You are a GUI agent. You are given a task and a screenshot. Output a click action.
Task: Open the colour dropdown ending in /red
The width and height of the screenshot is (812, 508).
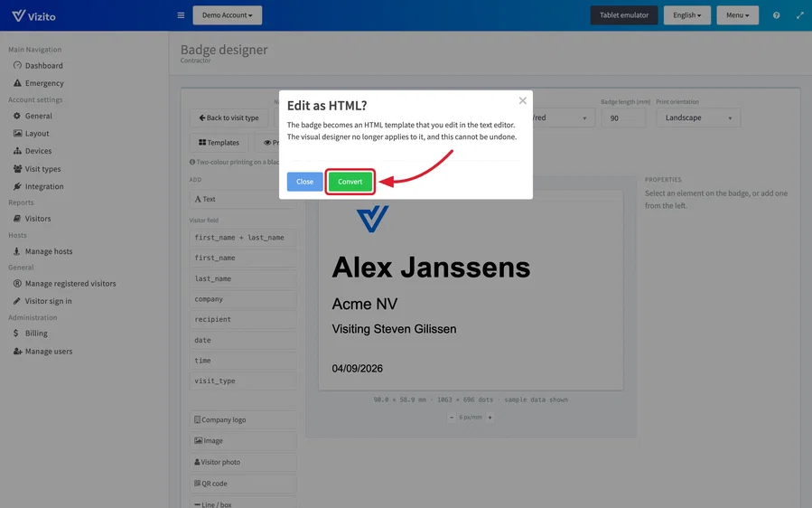(x=564, y=118)
